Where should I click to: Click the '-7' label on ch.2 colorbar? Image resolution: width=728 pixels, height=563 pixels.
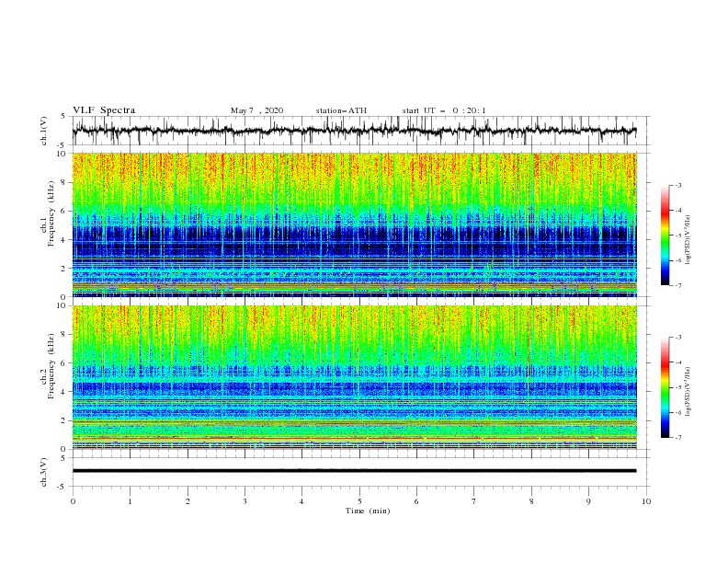[677, 437]
